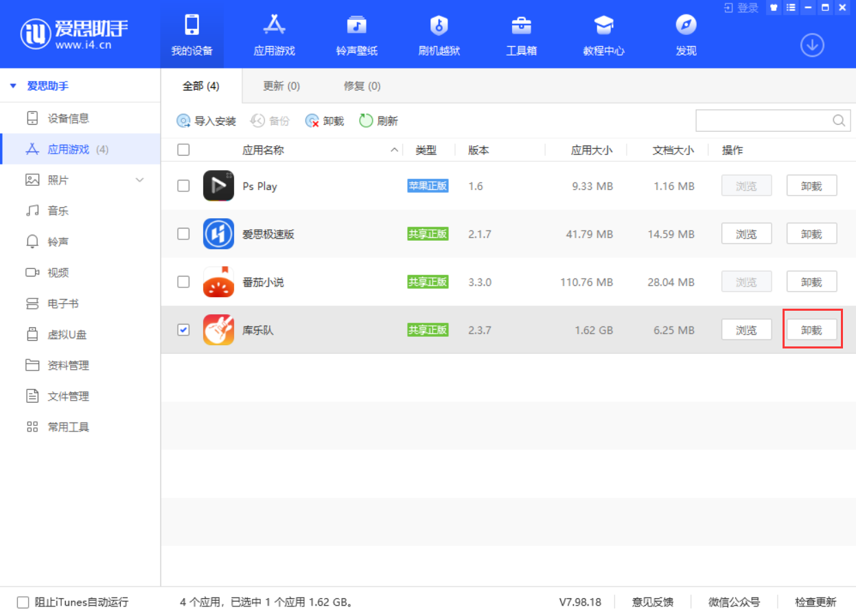Open the 刷机越狱 section
This screenshot has height=616, width=856.
[439, 34]
